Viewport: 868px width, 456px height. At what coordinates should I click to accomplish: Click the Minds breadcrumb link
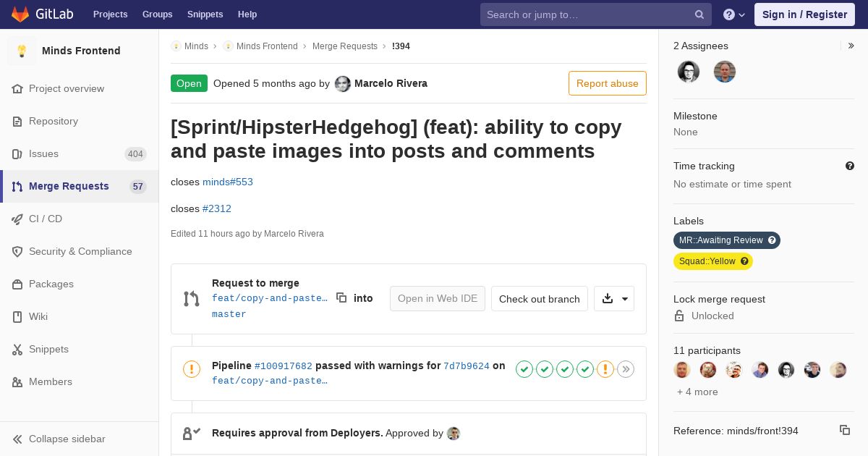point(190,46)
